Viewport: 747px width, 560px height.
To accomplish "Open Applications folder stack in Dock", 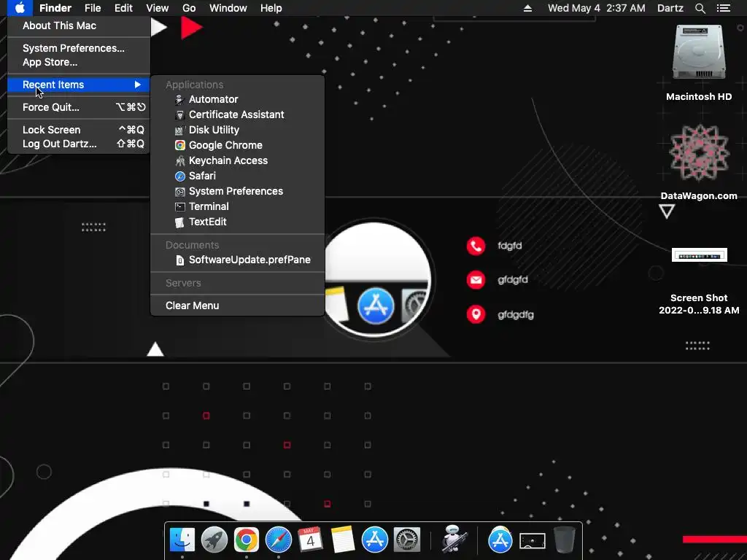I will (x=500, y=540).
